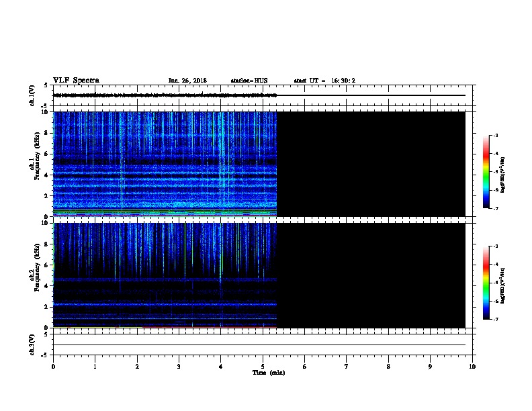
Task: Click the ch.2 frequency axis "6" tick label
Action: pyautogui.click(x=47, y=265)
